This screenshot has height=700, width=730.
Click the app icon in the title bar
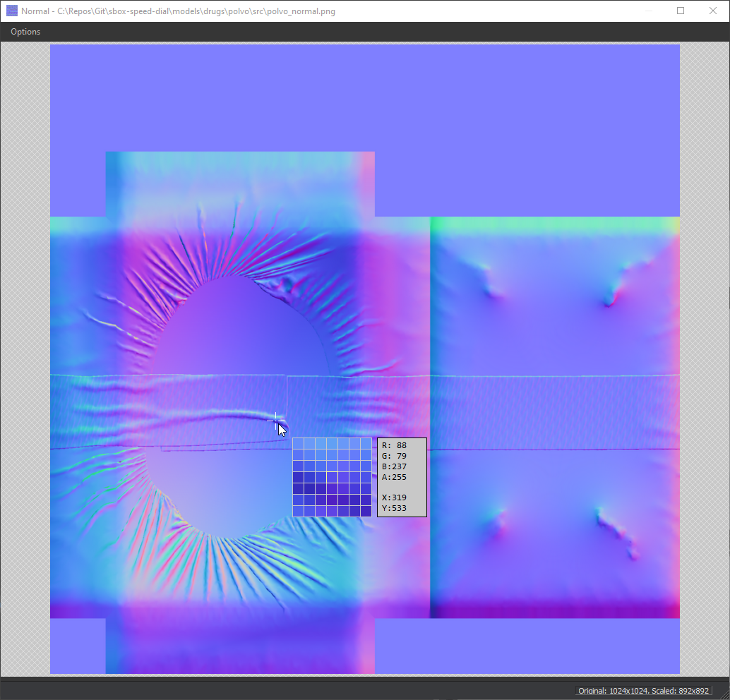coord(11,11)
